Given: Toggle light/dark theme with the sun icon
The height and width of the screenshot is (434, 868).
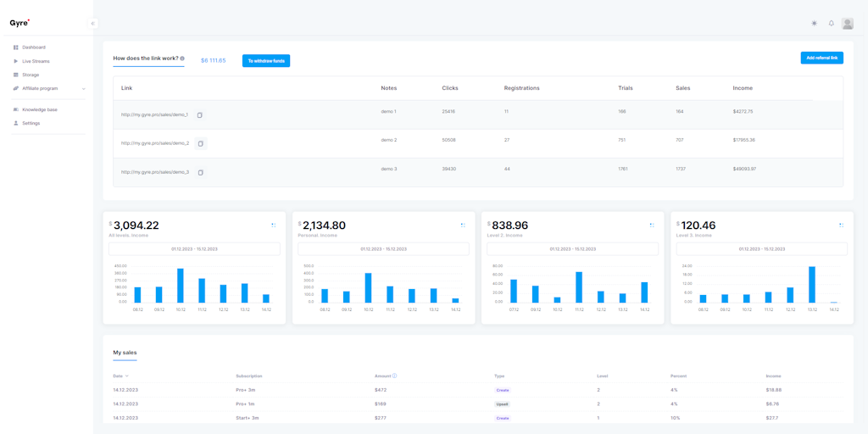Looking at the screenshot, I should [815, 24].
